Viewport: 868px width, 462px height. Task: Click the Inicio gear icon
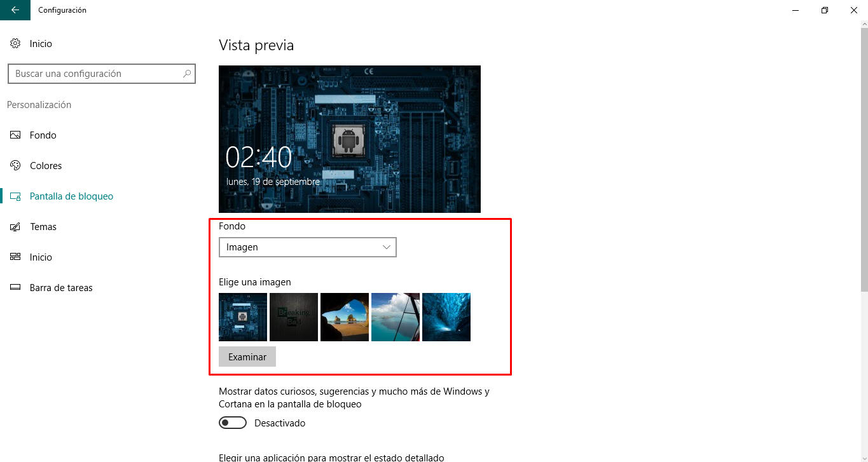pyautogui.click(x=15, y=44)
